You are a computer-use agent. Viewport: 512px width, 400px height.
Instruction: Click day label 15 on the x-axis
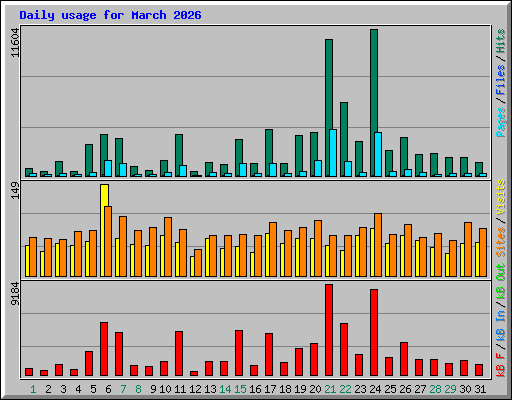(240, 389)
